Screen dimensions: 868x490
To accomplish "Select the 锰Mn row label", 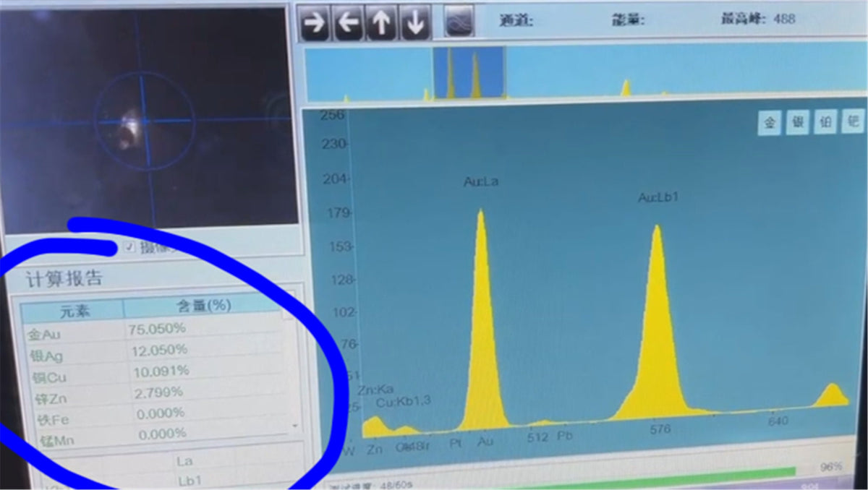I will coord(56,439).
